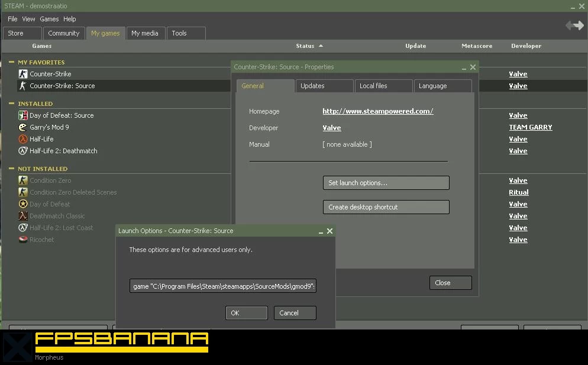Screen dimensions: 588x365
Task: Click the Ricochet game icon
Action: [23, 240]
